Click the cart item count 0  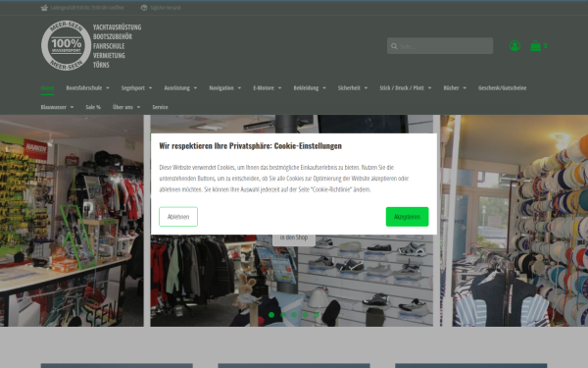point(545,45)
